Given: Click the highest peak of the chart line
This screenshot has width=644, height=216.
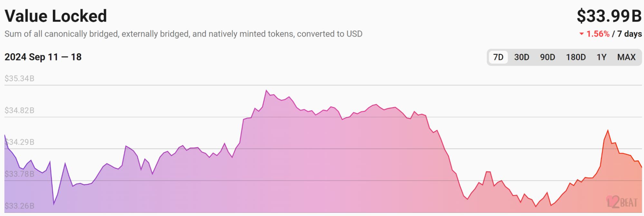Looking at the screenshot, I should [266, 90].
